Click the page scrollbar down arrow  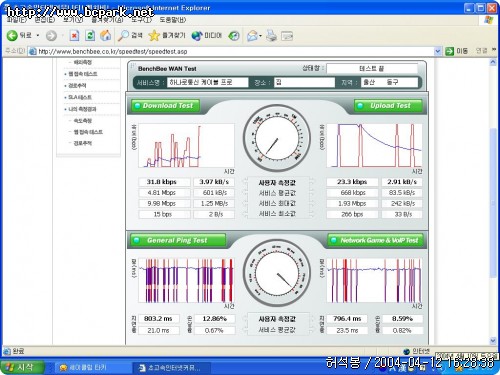click(493, 341)
